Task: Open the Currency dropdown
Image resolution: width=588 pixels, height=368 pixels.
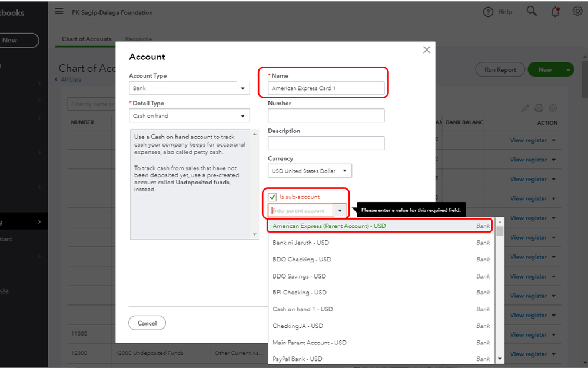Action: pyautogui.click(x=310, y=171)
